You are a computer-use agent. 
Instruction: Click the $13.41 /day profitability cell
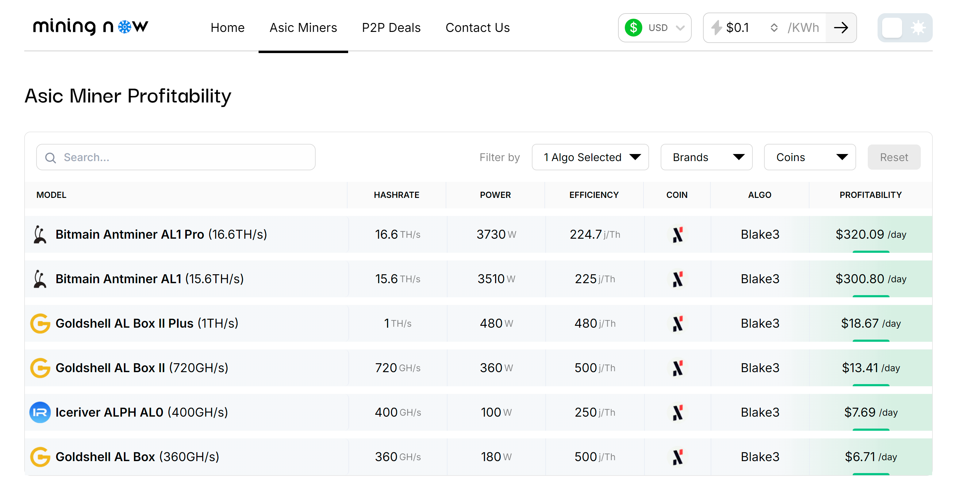click(x=871, y=368)
